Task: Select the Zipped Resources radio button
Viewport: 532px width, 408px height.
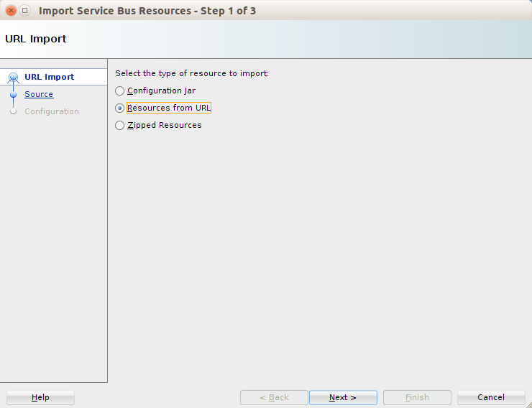Action: [119, 126]
